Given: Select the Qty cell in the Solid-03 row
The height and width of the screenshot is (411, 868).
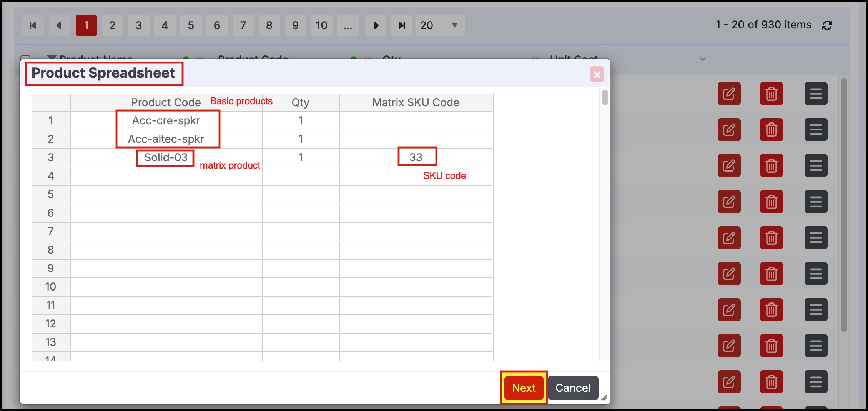Looking at the screenshot, I should [301, 158].
